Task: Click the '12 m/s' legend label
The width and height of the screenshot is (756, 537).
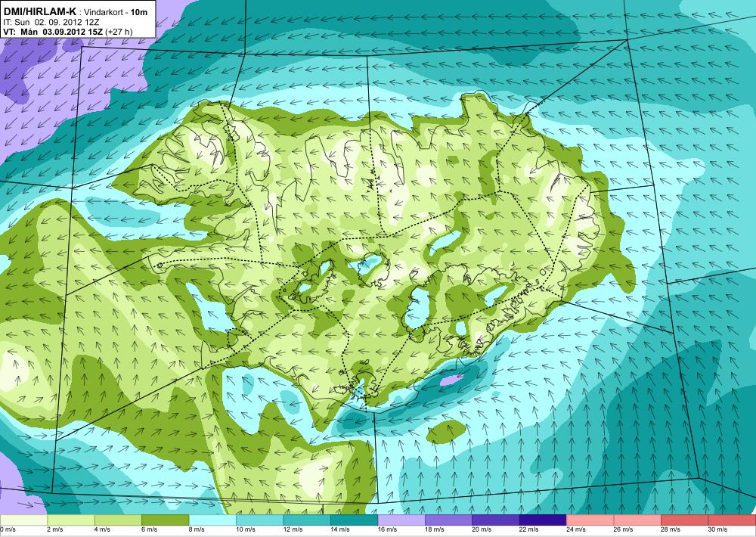Action: pos(293,529)
